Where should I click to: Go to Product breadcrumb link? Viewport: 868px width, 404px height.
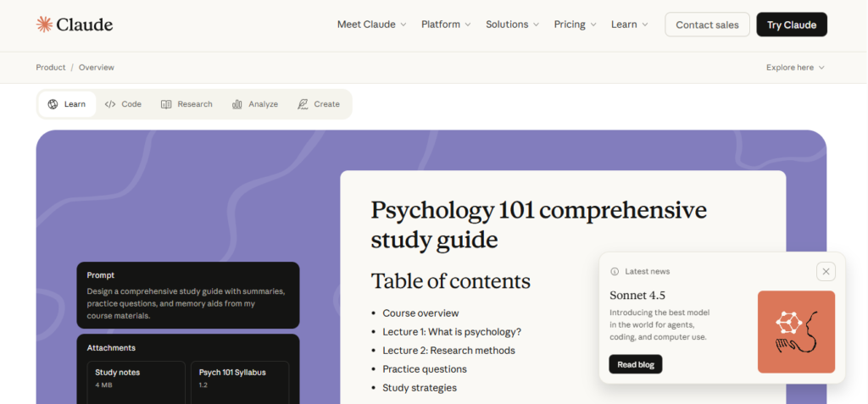pos(51,68)
